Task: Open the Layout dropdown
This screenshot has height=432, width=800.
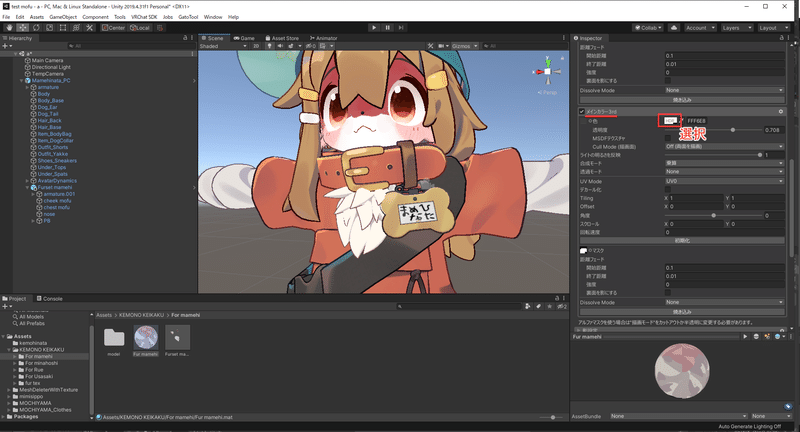Action: click(773, 28)
